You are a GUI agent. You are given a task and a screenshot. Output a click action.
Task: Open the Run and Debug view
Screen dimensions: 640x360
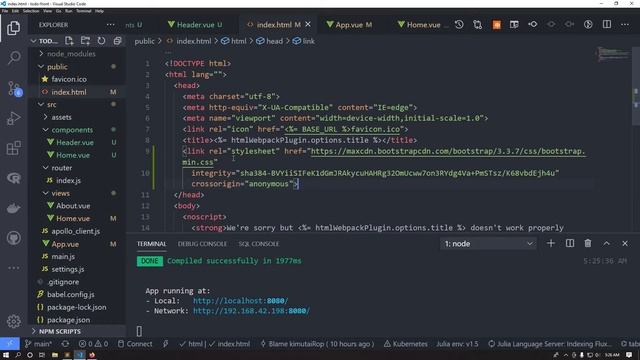pyautogui.click(x=13, y=118)
